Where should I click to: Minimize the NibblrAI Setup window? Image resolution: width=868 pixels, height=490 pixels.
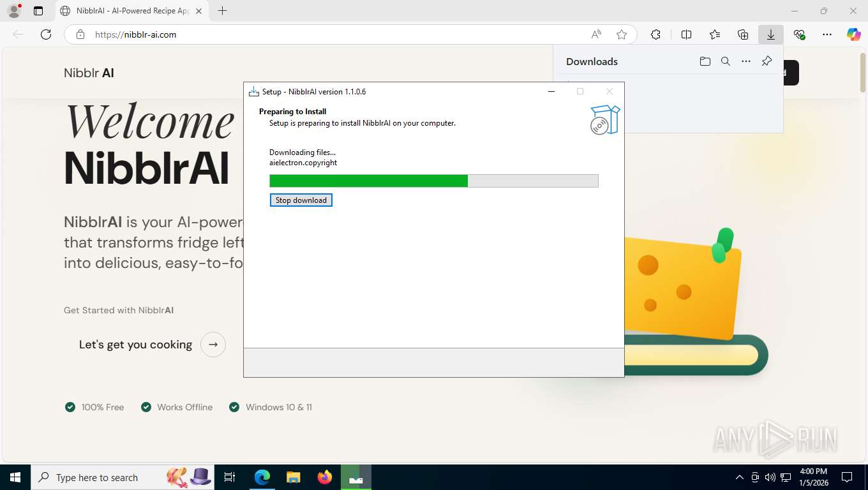551,91
